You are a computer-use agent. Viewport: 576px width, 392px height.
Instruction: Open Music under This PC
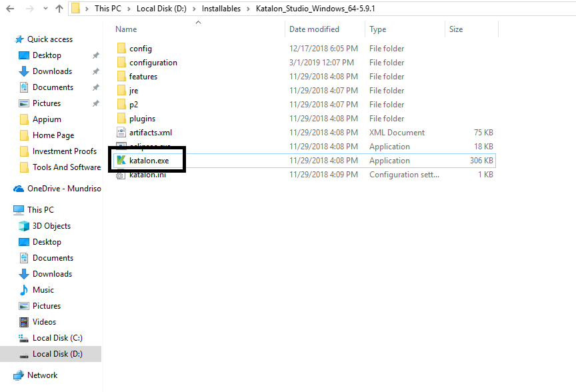pyautogui.click(x=43, y=290)
